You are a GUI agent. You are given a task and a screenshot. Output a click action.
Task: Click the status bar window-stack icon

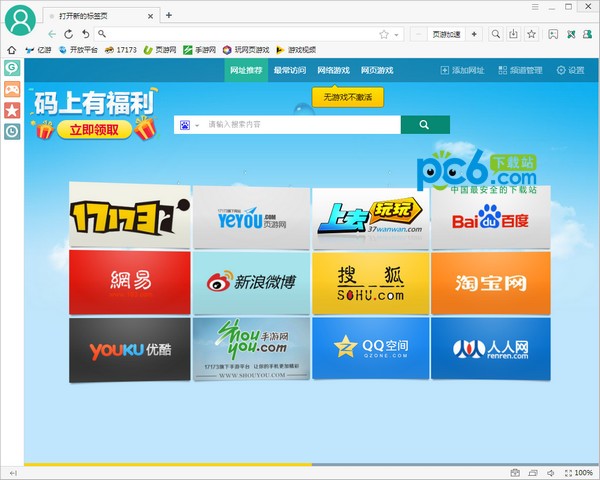pos(533,473)
